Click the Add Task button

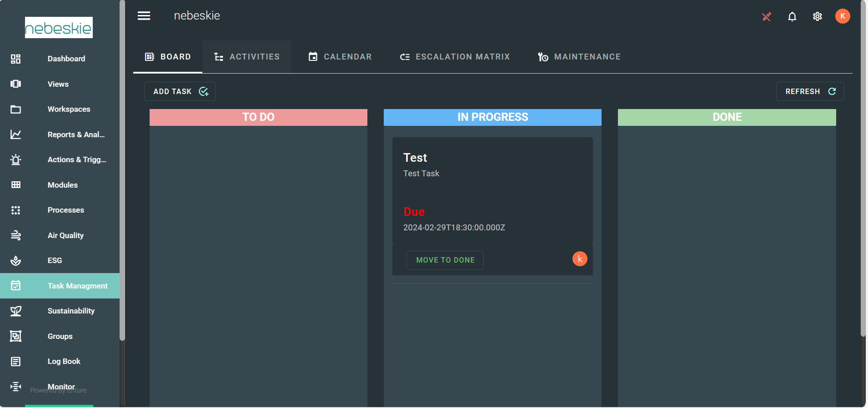pyautogui.click(x=180, y=91)
